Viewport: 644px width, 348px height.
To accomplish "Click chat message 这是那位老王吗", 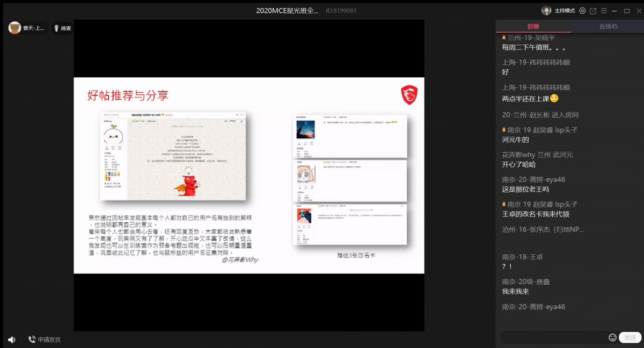I will pyautogui.click(x=525, y=189).
